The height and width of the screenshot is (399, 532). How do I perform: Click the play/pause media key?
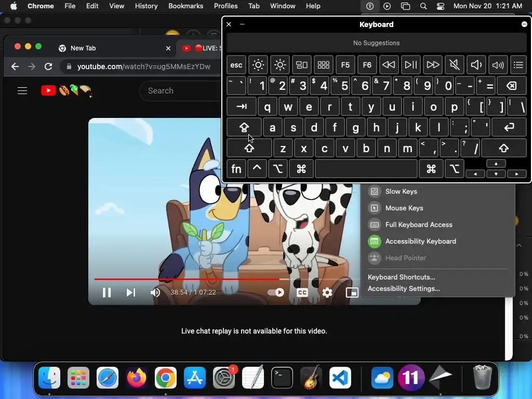410,65
